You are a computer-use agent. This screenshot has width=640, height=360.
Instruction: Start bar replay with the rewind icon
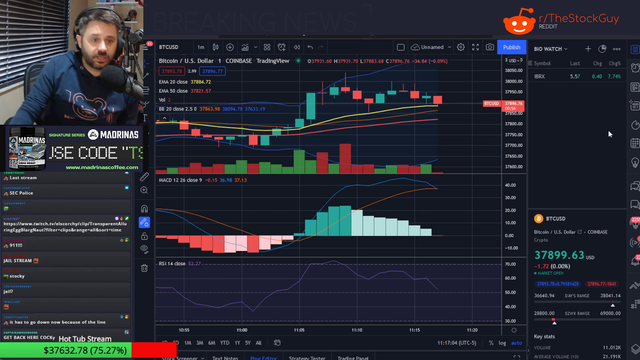297,47
